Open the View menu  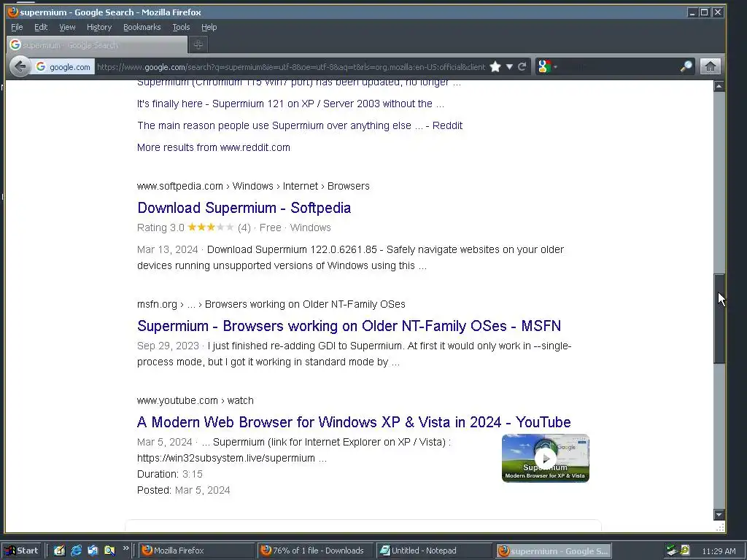tap(67, 27)
